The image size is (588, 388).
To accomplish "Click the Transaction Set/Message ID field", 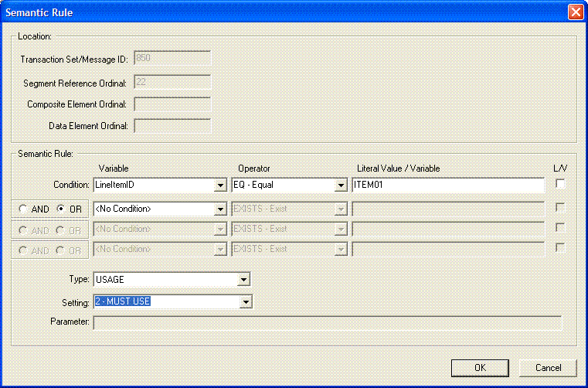I will (172, 59).
